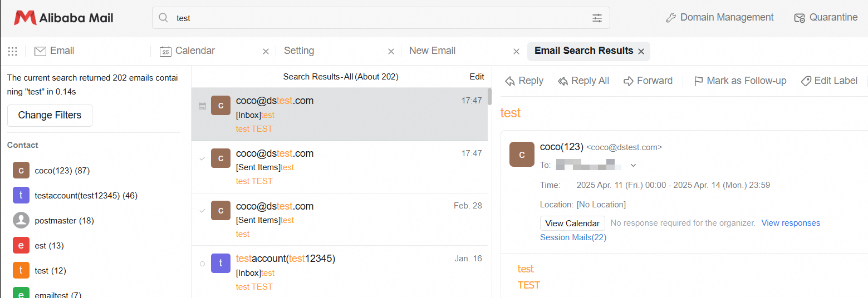The height and width of the screenshot is (298, 868).
Task: Toggle read circle on testaccount Jan. 16 email
Action: coord(202,264)
